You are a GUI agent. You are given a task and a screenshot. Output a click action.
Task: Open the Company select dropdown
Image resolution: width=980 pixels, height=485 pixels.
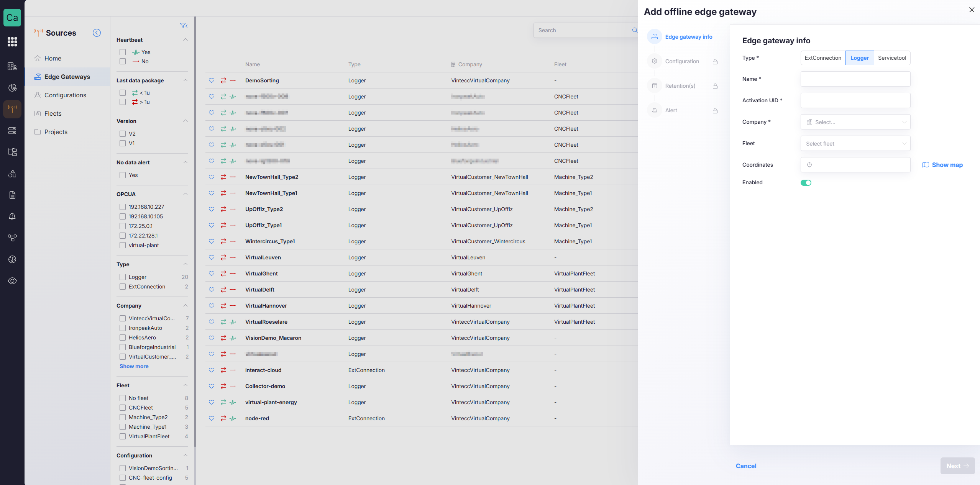click(855, 122)
